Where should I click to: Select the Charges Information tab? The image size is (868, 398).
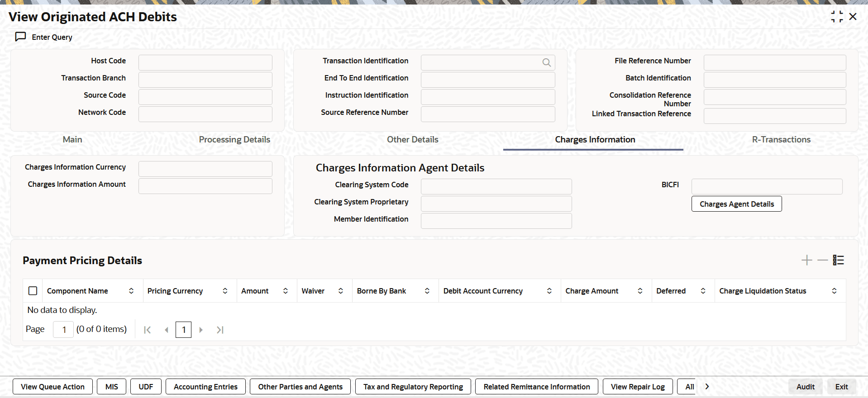pos(595,140)
